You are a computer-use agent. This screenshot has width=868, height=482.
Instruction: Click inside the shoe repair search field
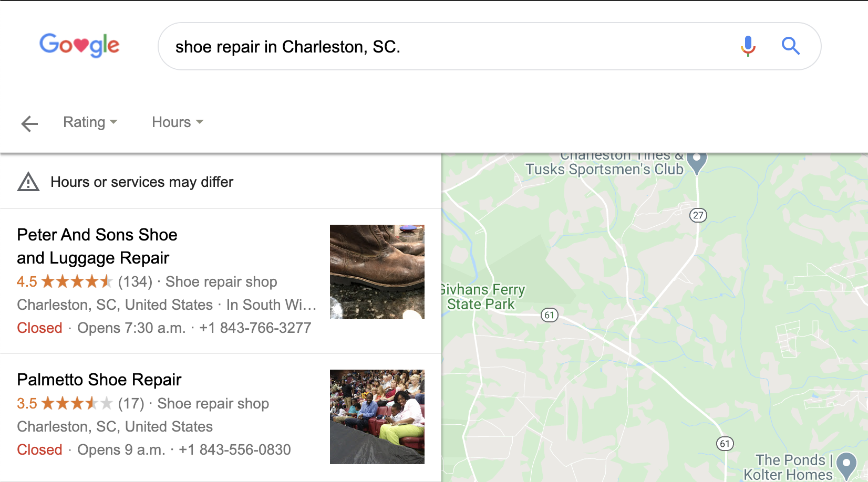click(x=452, y=46)
